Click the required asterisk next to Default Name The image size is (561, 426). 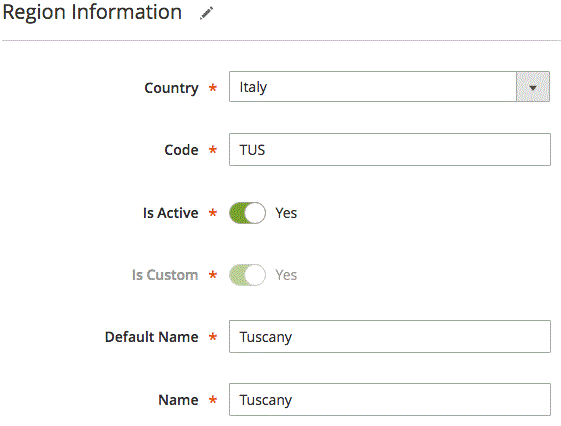213,337
